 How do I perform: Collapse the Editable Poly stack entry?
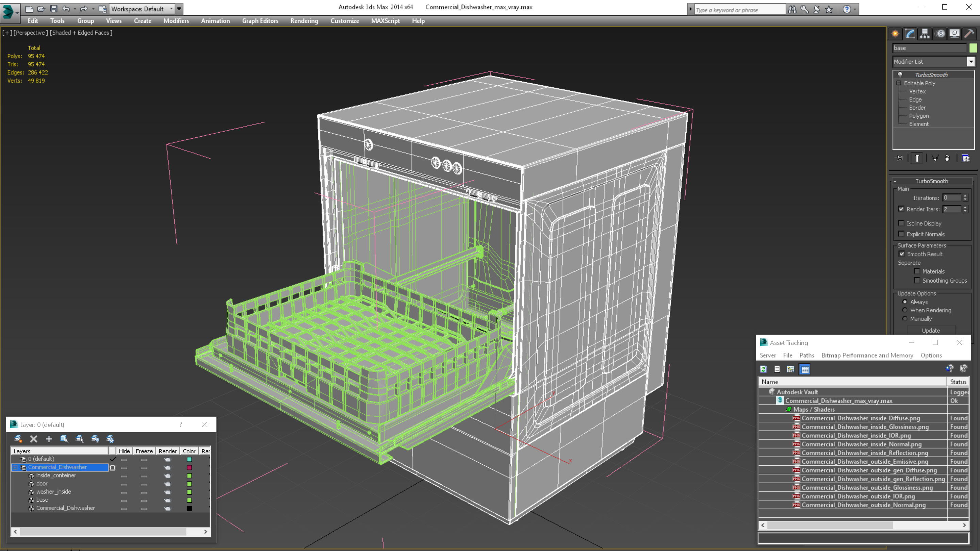[x=899, y=83]
